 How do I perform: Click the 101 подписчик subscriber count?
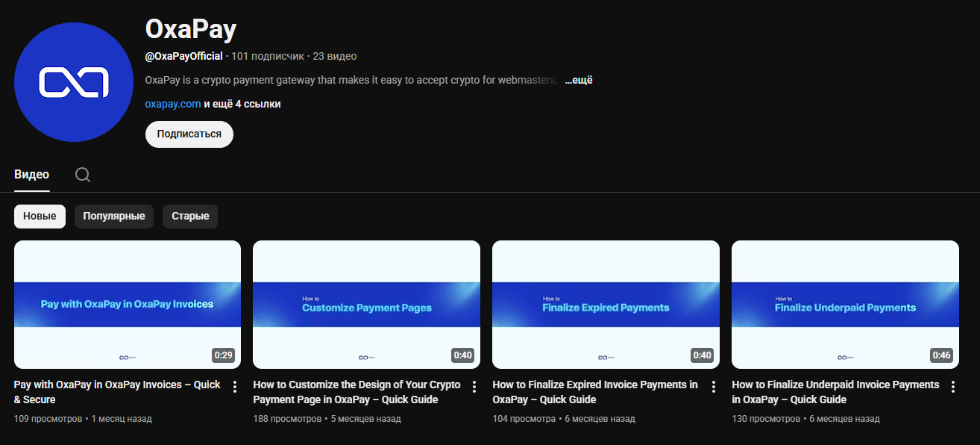(268, 56)
